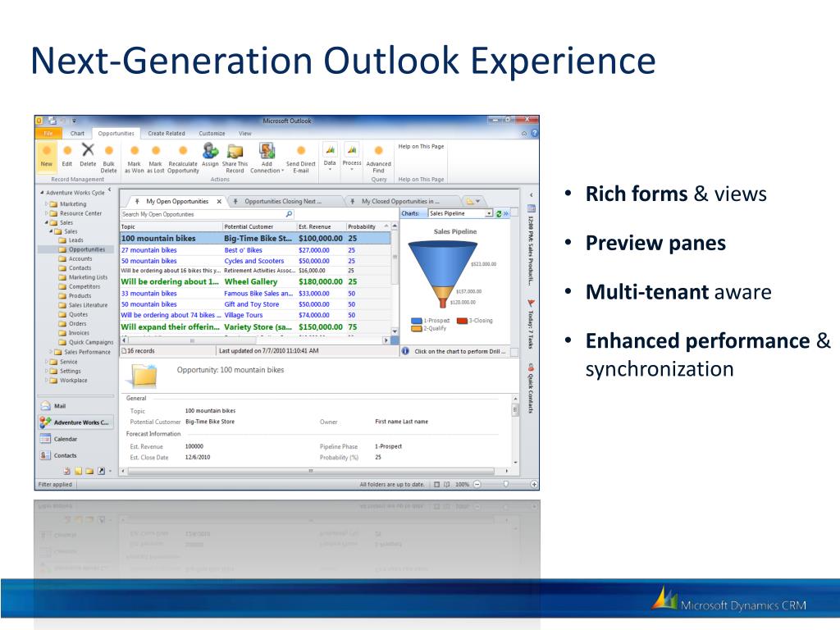Open Adventure Works C... in the navigation pane
The height and width of the screenshot is (630, 840).
(x=75, y=422)
